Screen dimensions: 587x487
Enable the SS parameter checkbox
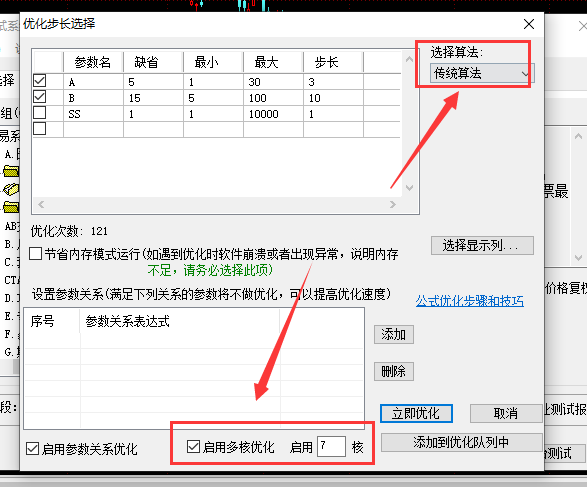40,113
